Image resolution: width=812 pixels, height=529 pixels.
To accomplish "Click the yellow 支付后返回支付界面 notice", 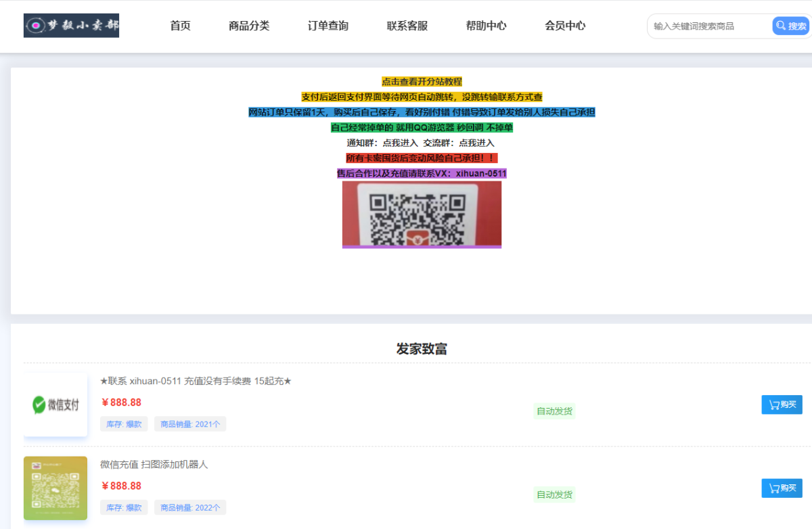I will (422, 97).
